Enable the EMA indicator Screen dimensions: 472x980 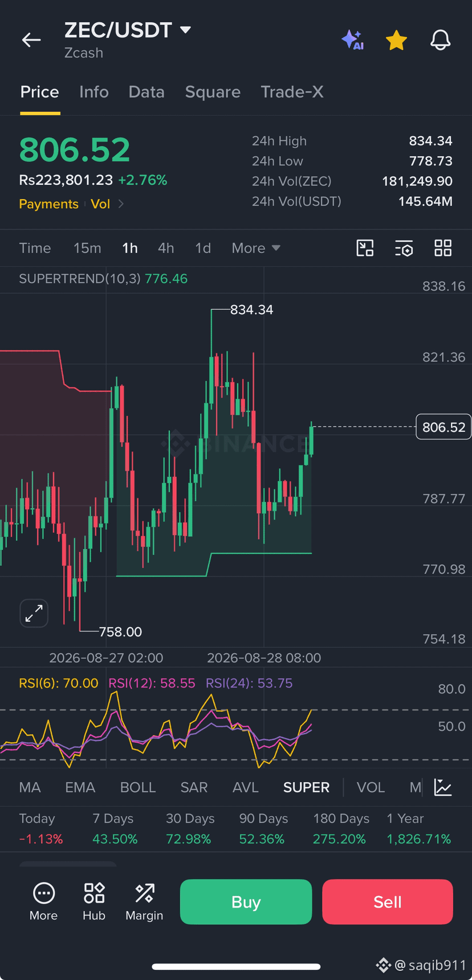click(80, 787)
